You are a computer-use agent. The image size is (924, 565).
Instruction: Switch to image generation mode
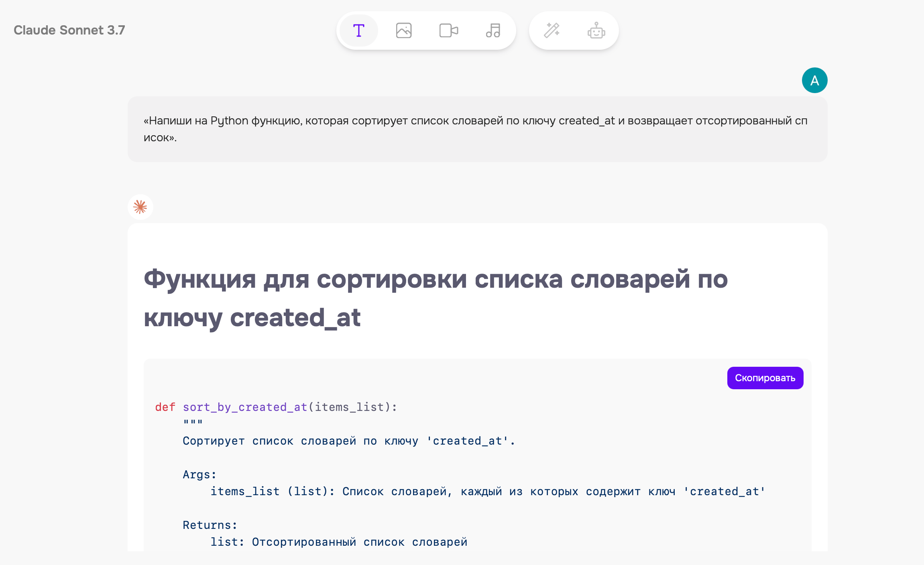coord(403,30)
